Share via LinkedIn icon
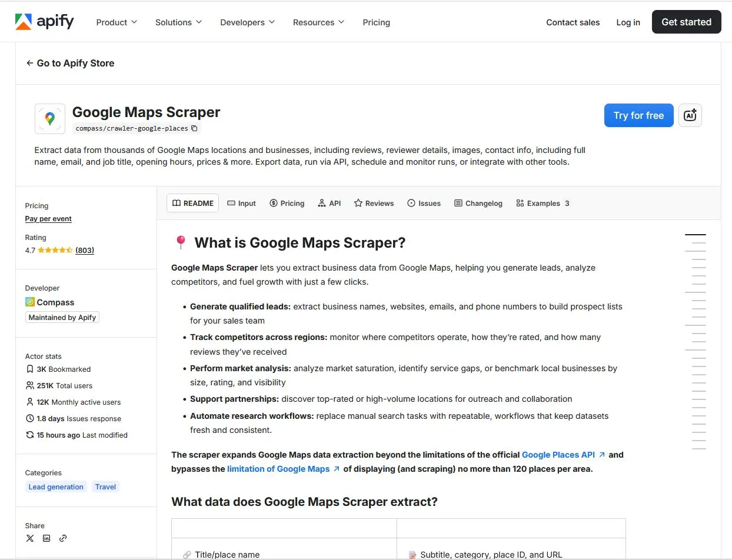732x560 pixels. tap(46, 538)
